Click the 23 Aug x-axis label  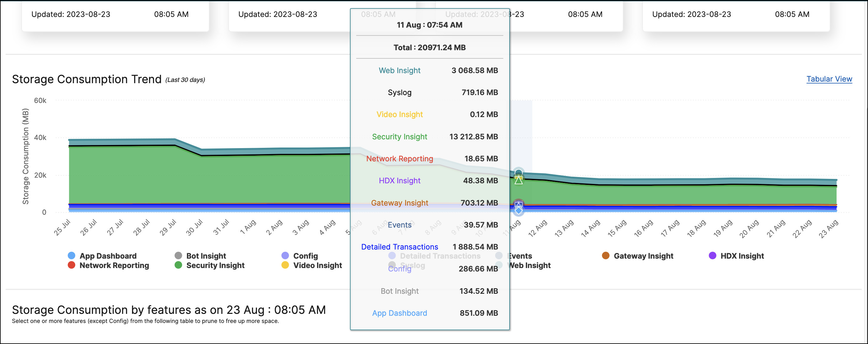pos(828,229)
